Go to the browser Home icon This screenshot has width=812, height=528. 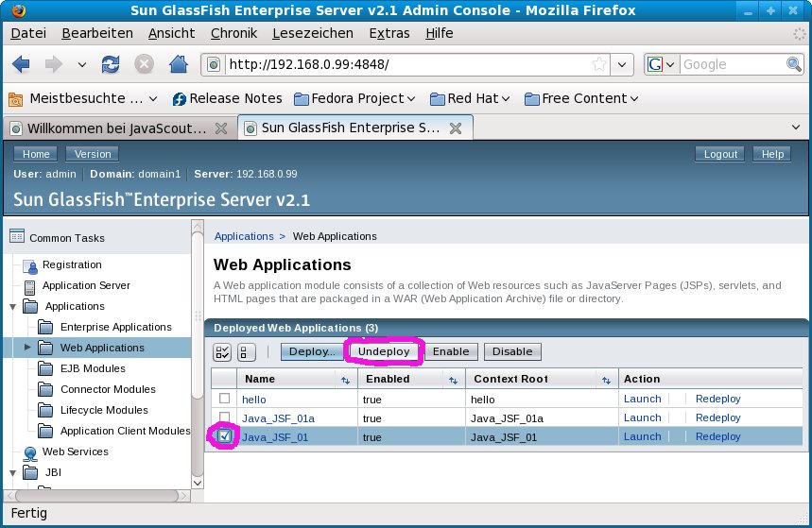(176, 64)
